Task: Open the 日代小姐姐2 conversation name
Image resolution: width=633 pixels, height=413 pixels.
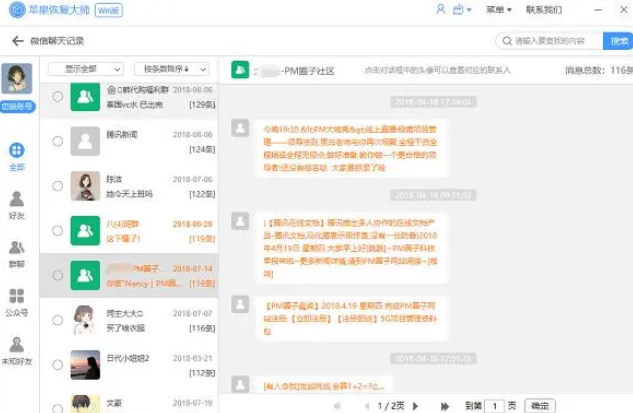Action: point(128,358)
